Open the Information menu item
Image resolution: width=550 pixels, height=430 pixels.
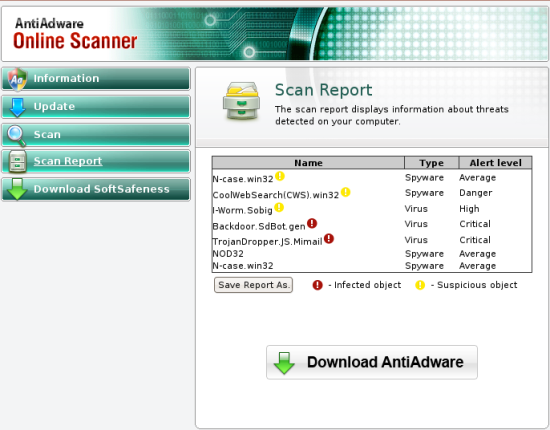tap(96, 79)
